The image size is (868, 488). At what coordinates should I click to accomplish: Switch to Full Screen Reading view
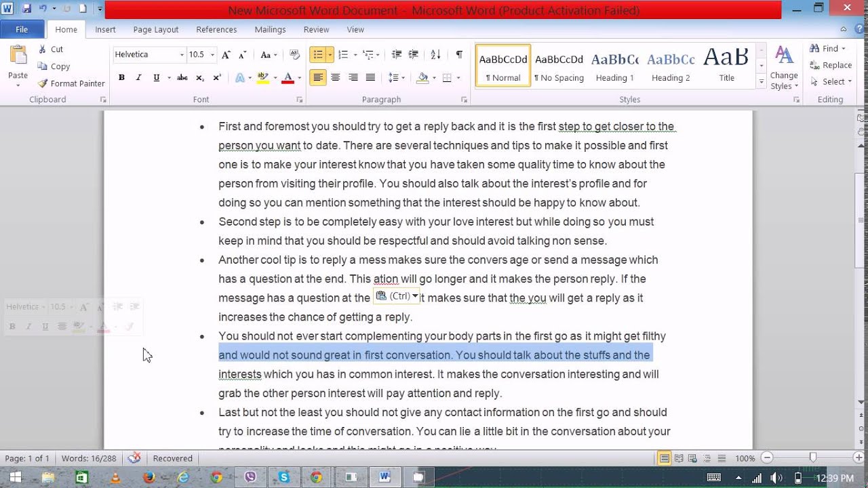[x=679, y=458]
